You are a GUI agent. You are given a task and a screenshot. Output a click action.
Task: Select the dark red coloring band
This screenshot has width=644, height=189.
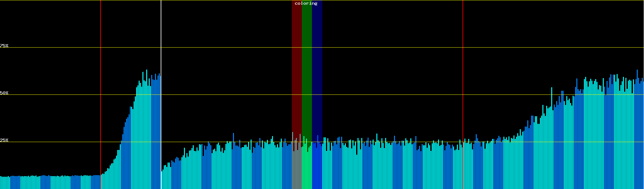click(297, 63)
